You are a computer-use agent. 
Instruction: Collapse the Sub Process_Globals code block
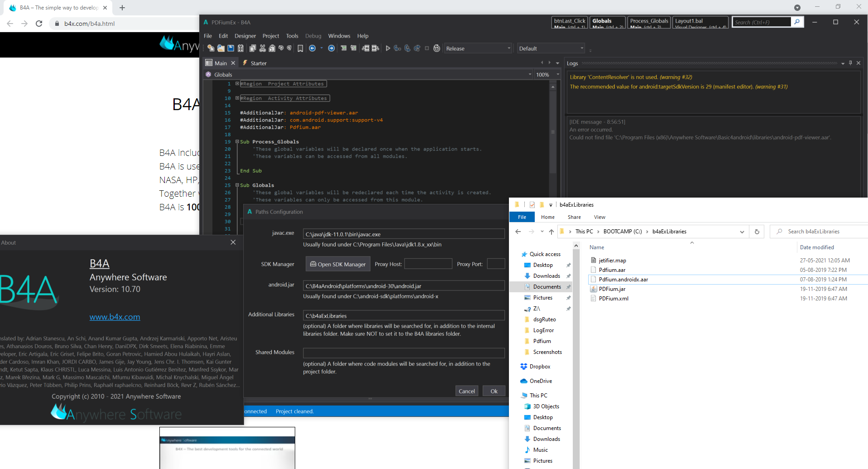[x=237, y=141]
